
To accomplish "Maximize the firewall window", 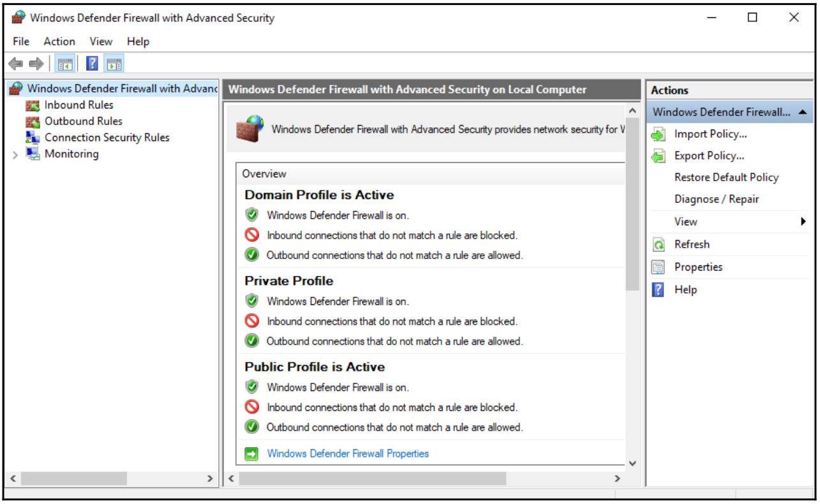I will 753,18.
